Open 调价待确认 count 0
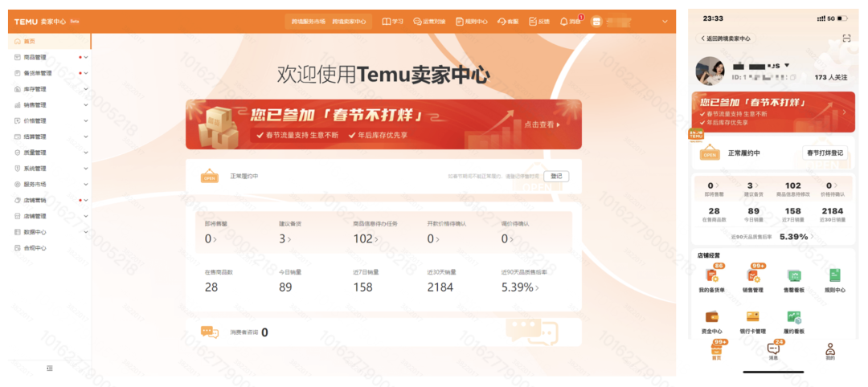Screen dimensions: 868x387 (506, 238)
